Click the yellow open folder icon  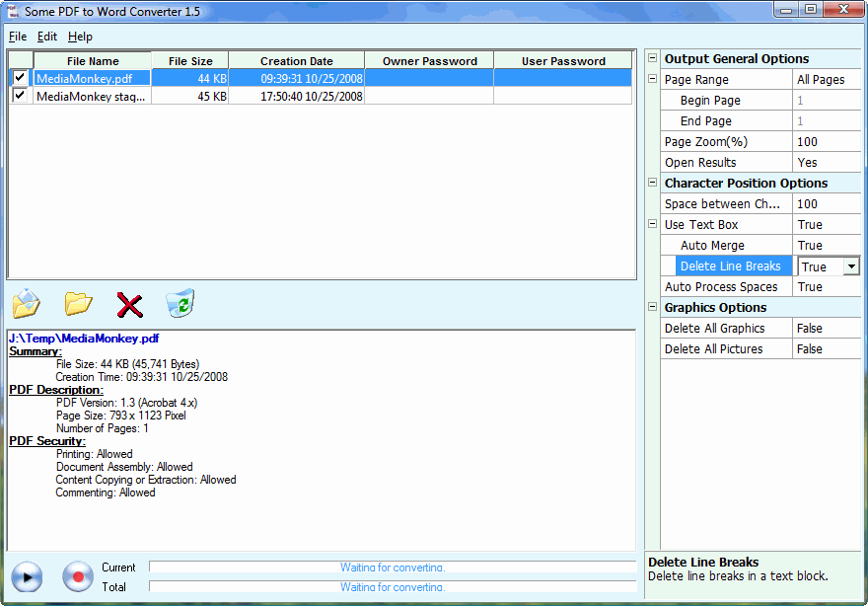click(x=78, y=304)
